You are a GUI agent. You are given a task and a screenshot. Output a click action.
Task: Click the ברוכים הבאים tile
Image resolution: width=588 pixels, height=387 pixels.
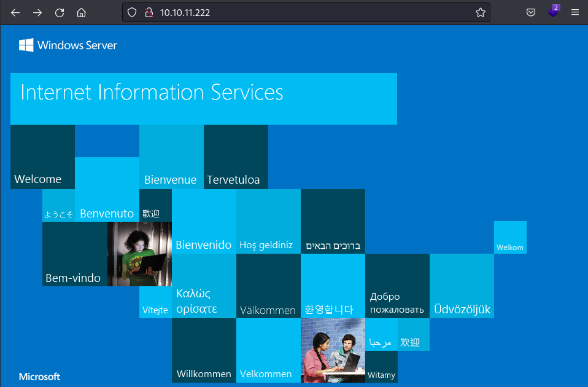tap(333, 222)
